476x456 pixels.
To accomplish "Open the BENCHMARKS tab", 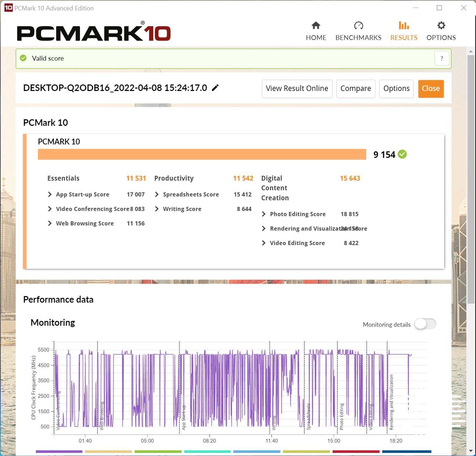I will pos(358,31).
